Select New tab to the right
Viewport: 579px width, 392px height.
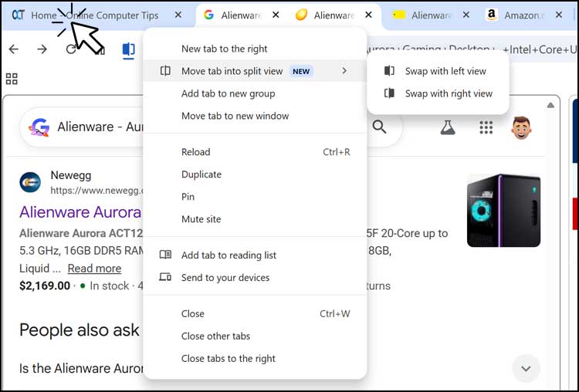(255, 49)
